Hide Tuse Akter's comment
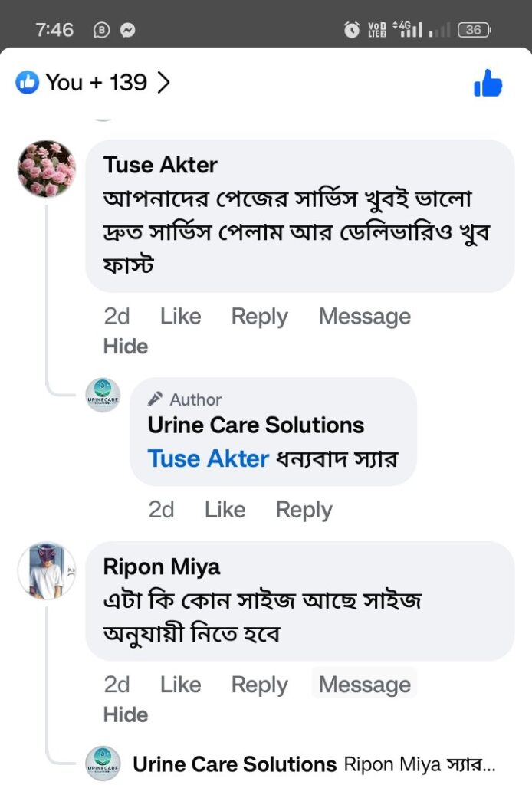Image resolution: width=532 pixels, height=785 pixels. click(124, 346)
